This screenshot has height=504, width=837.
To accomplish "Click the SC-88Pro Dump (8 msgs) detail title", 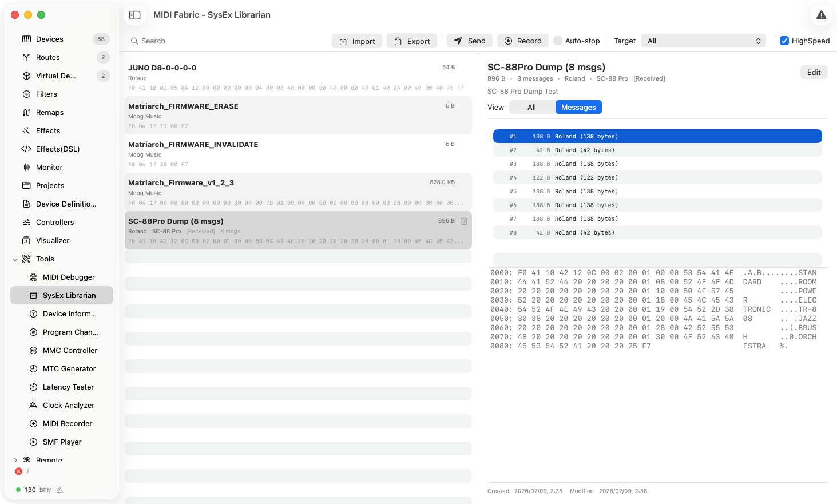I will [x=546, y=67].
